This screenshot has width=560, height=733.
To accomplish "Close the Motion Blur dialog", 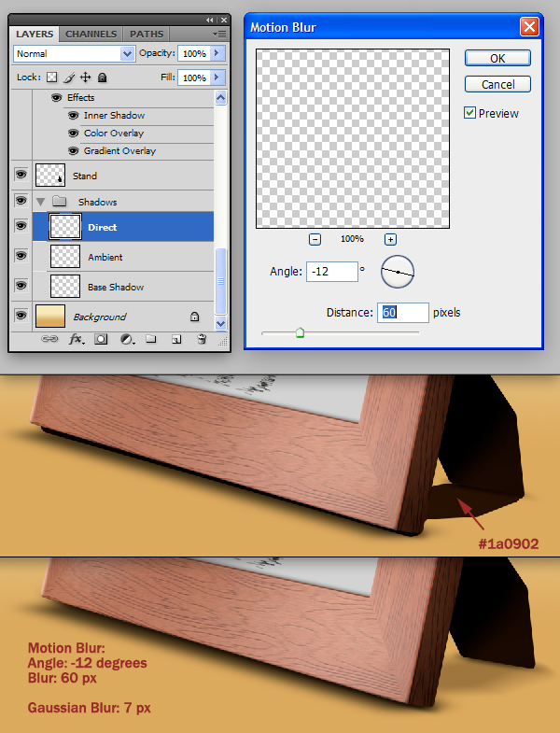I will coord(529,27).
